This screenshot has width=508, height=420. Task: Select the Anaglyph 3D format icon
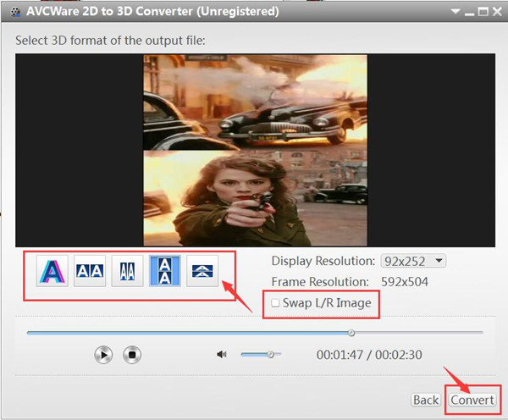pos(52,271)
